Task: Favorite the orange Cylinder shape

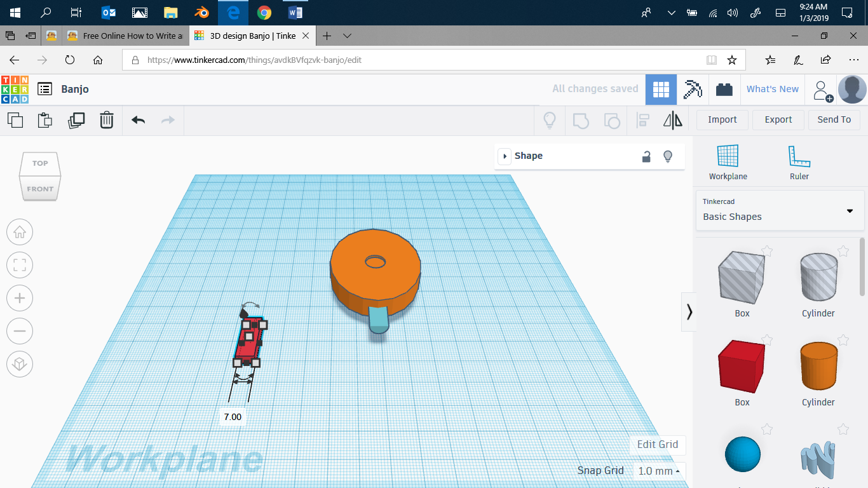Action: point(843,340)
